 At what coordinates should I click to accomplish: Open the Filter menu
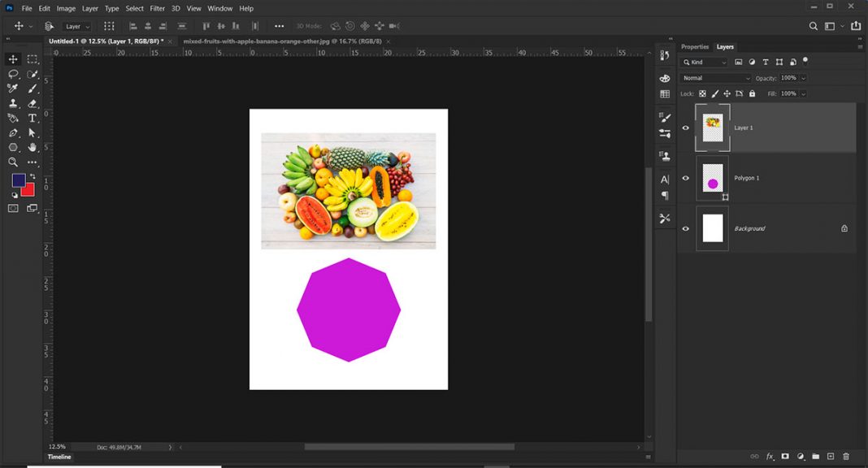pyautogui.click(x=157, y=8)
